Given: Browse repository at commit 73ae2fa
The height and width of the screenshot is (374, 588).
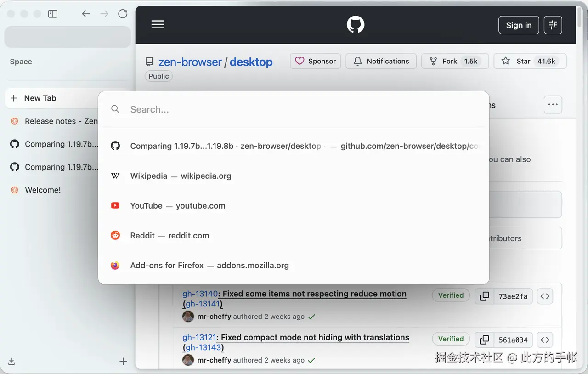Looking at the screenshot, I should pos(545,296).
